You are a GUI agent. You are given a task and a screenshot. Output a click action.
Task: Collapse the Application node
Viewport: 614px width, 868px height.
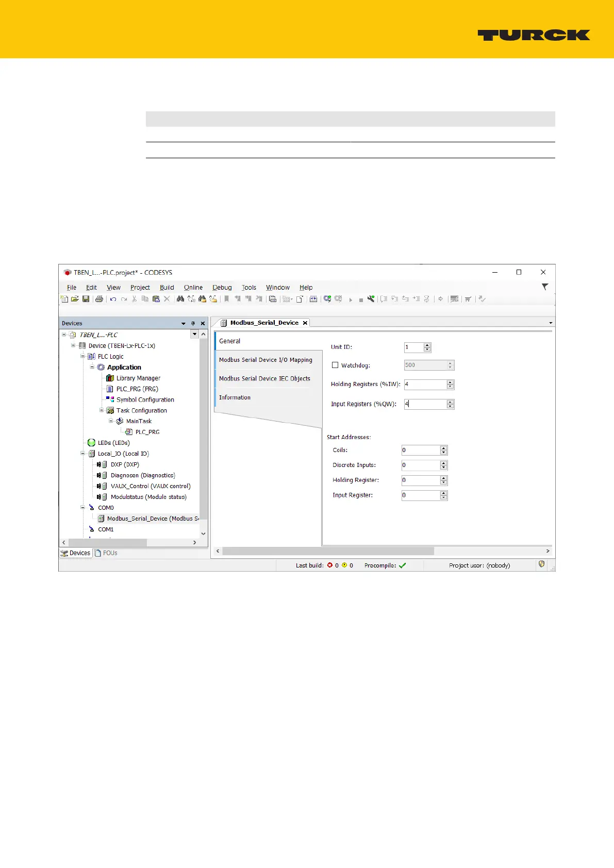click(x=92, y=367)
